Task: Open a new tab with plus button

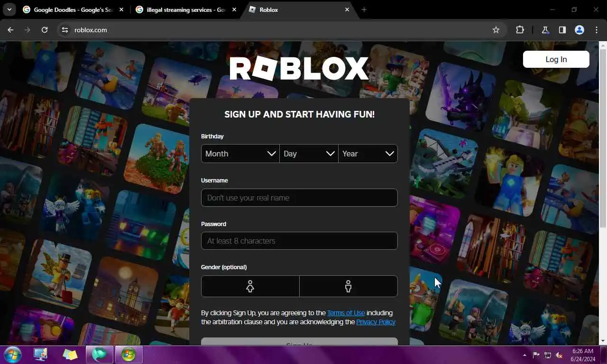Action: (x=364, y=9)
